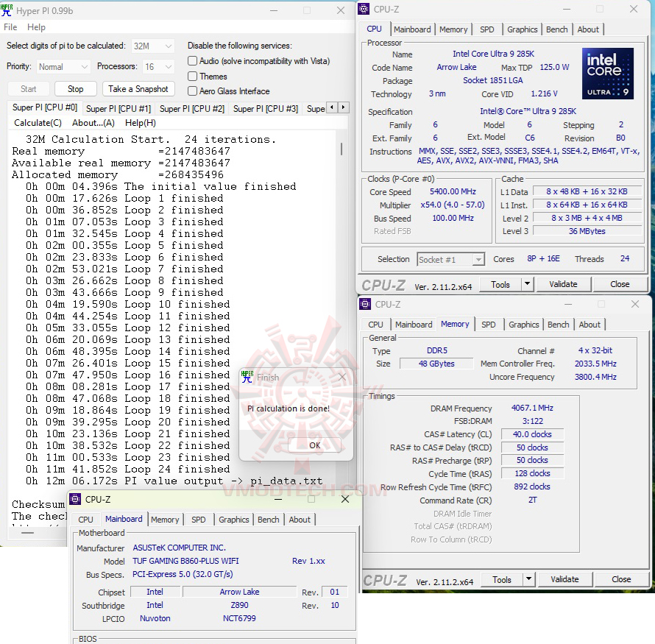The image size is (655, 644).
Task: Toggle the Aero Glass Interface checkbox
Action: click(x=192, y=91)
